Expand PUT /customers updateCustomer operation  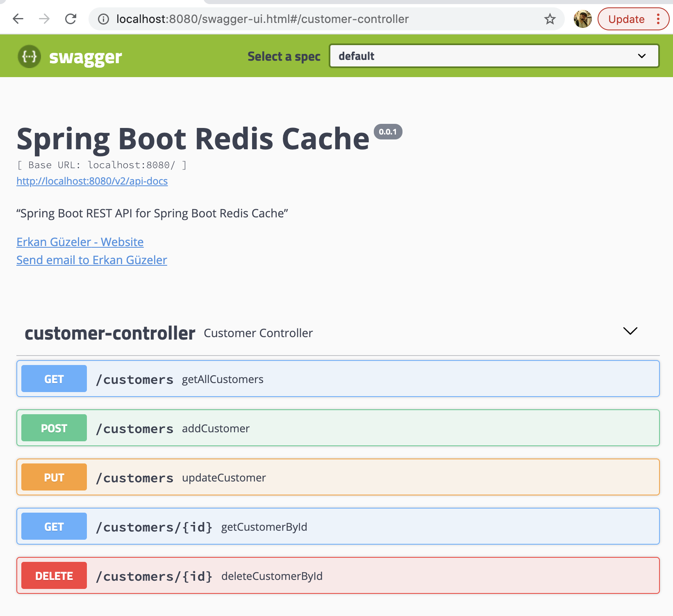pos(338,477)
